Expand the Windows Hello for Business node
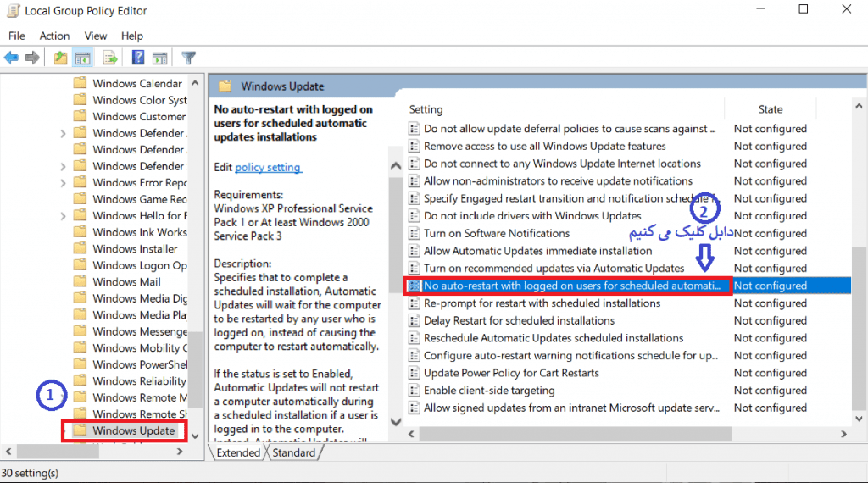The height and width of the screenshot is (483, 868). [x=63, y=216]
